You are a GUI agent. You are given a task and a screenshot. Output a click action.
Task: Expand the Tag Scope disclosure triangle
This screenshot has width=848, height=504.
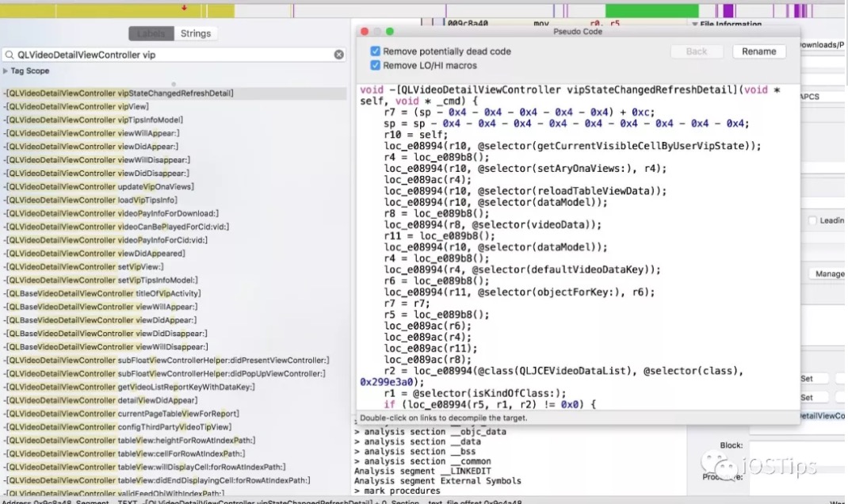pyautogui.click(x=6, y=71)
